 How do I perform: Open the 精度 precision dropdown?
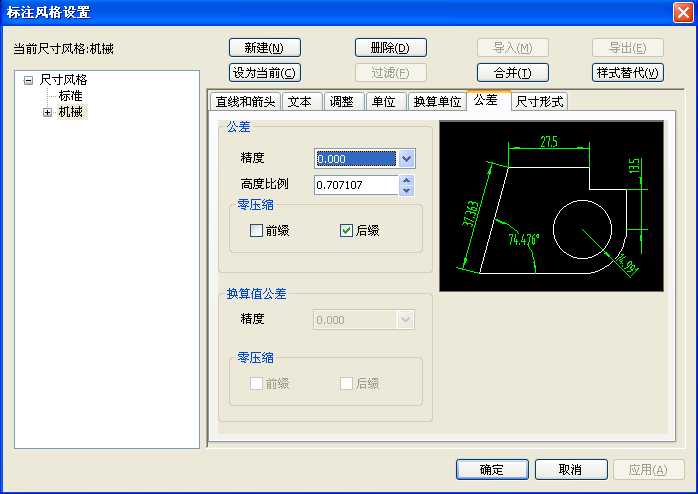(x=405, y=158)
